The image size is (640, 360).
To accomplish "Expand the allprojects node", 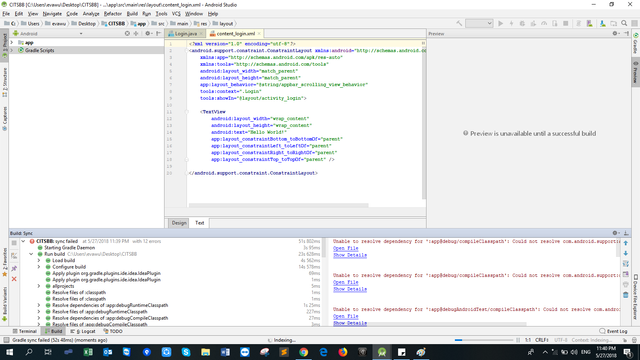I will (x=39, y=286).
